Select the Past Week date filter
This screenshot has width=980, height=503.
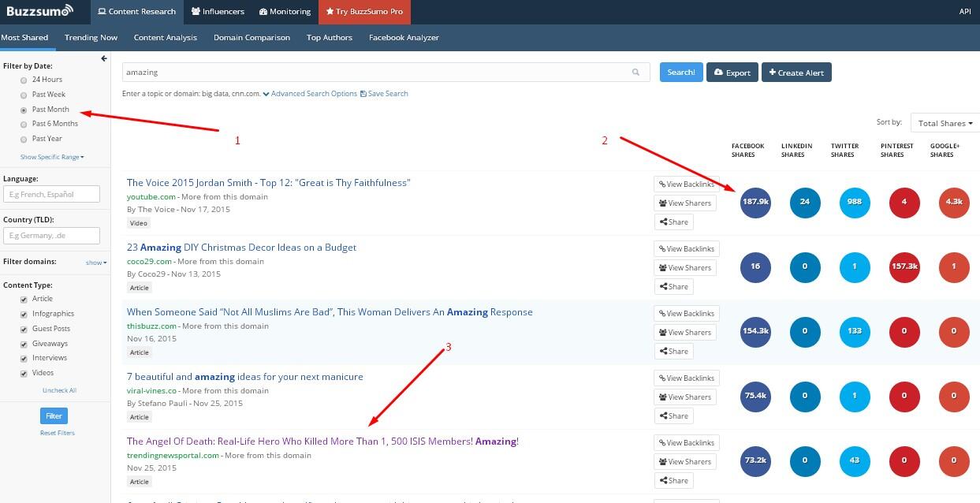pos(24,95)
